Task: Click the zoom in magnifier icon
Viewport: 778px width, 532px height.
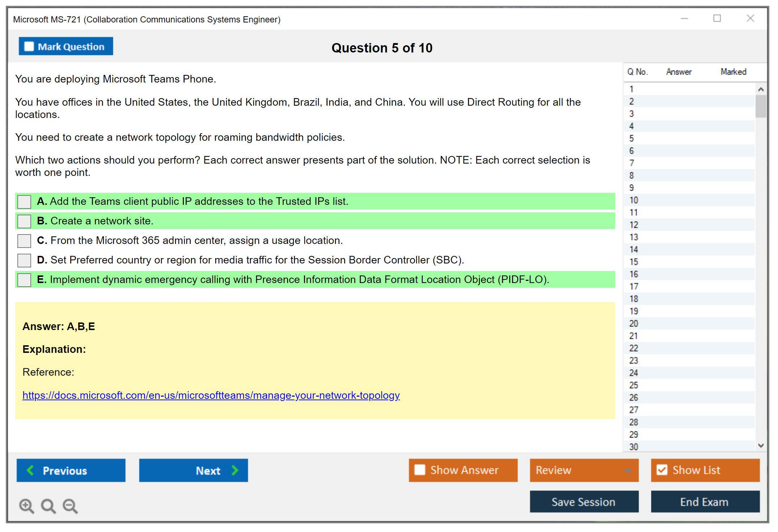Action: (x=26, y=506)
